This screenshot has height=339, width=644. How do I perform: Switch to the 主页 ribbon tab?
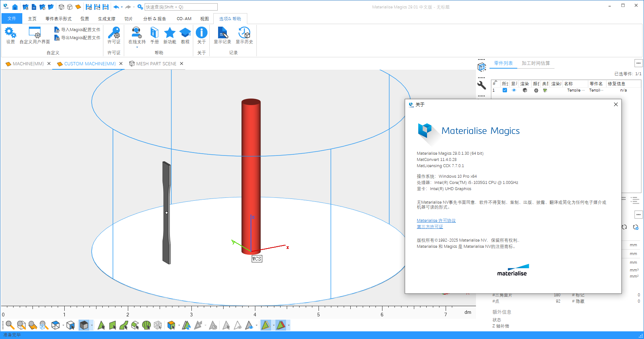point(32,19)
